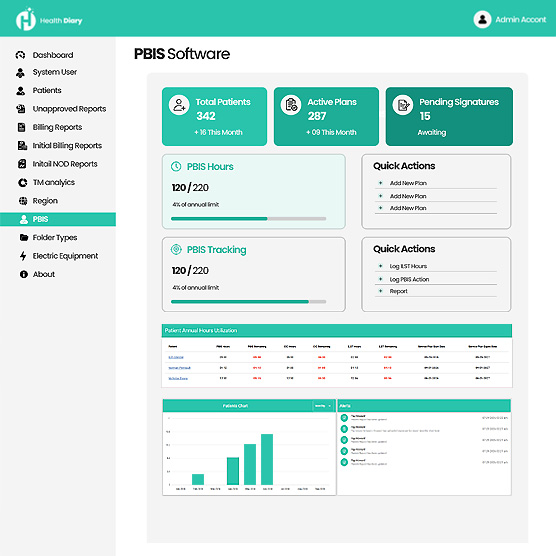Click the Pending Signatures count 15

pos(425,116)
